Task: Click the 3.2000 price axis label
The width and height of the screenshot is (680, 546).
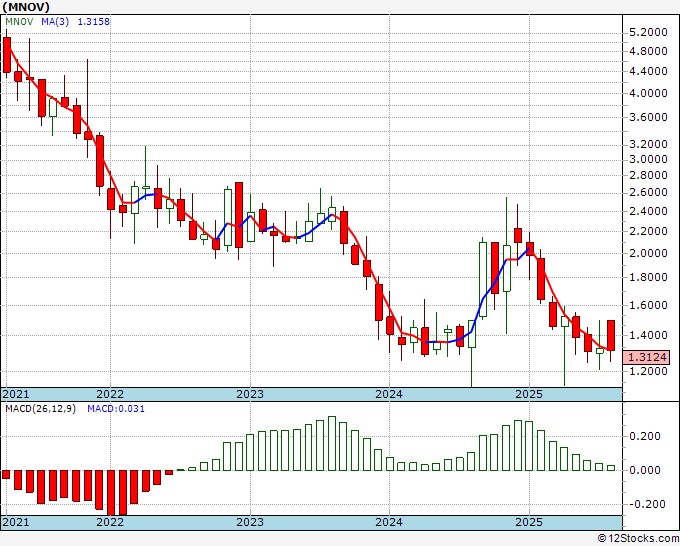Action: [648, 144]
